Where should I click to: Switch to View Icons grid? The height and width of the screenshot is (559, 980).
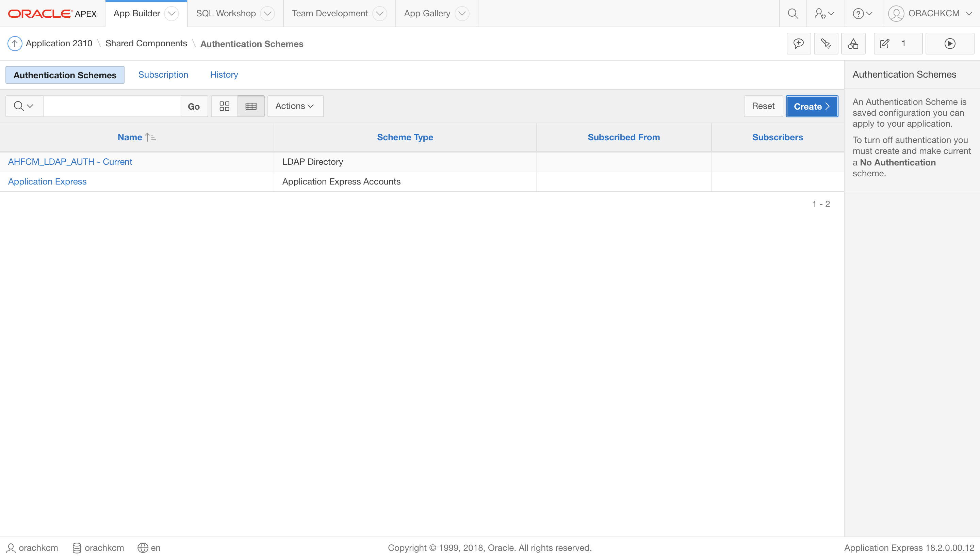click(x=225, y=106)
